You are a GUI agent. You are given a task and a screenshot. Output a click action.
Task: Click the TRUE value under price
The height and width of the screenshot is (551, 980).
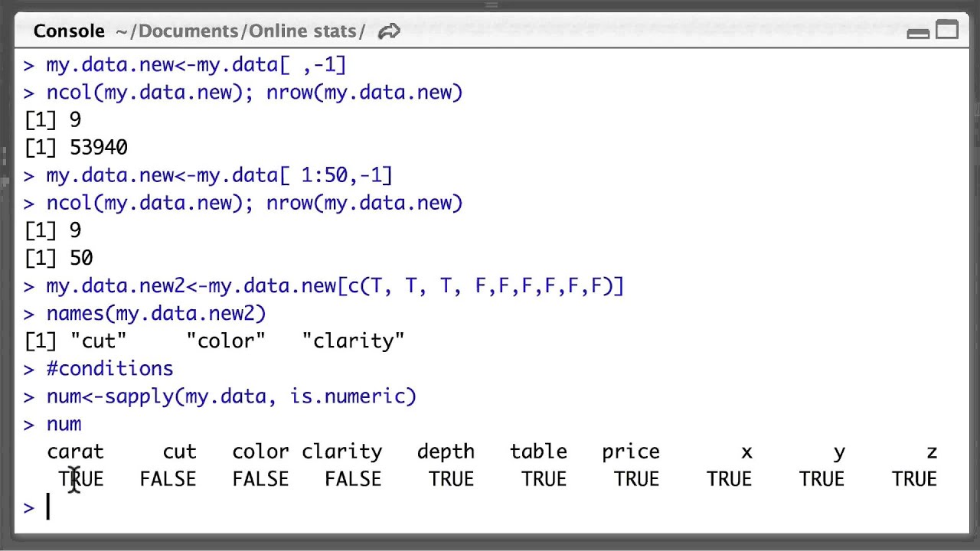pyautogui.click(x=636, y=479)
